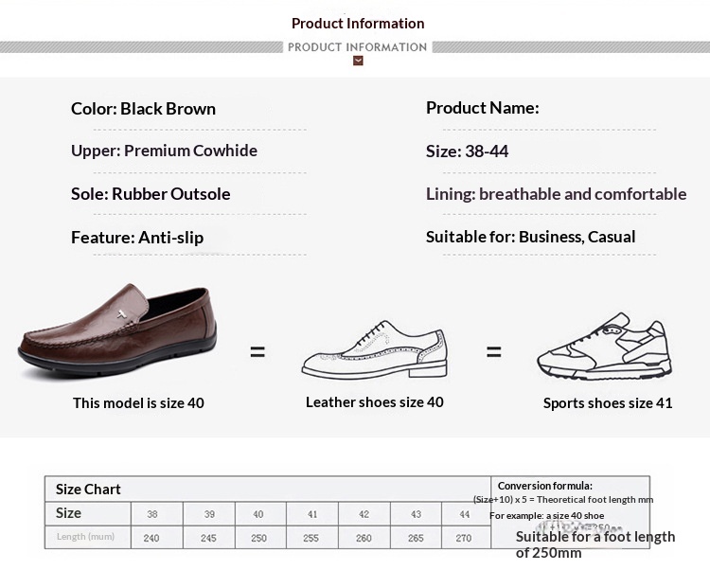Click 'Suitable for: Business, Casual' line
Screen dimensions: 710x588
click(x=530, y=237)
